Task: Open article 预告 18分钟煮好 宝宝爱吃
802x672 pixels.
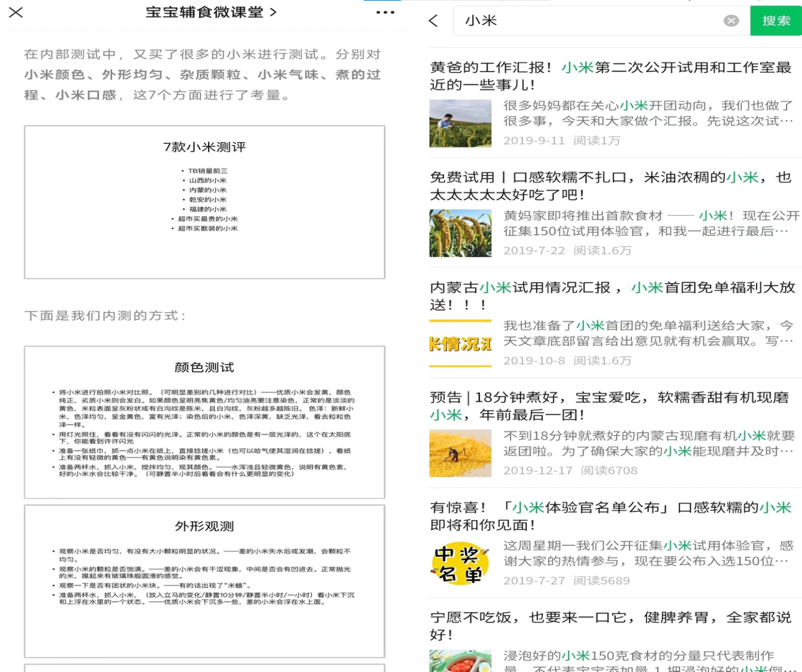Action: pyautogui.click(x=610, y=406)
